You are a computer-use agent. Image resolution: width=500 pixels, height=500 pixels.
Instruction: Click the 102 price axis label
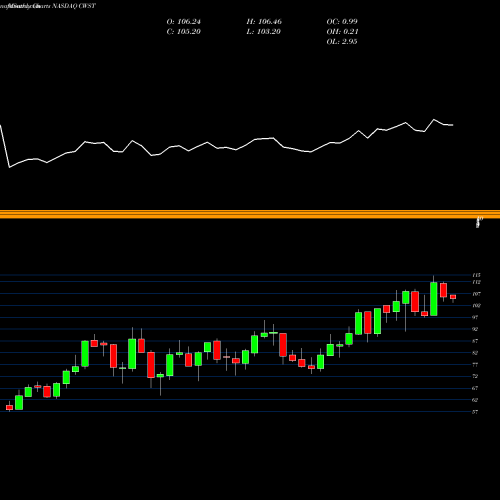click(x=476, y=306)
